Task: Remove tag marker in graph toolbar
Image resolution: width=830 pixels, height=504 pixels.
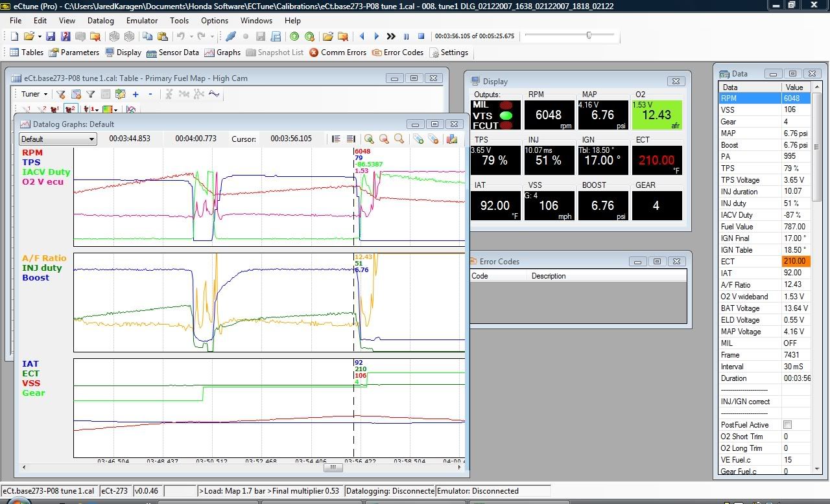Action: coord(433,139)
